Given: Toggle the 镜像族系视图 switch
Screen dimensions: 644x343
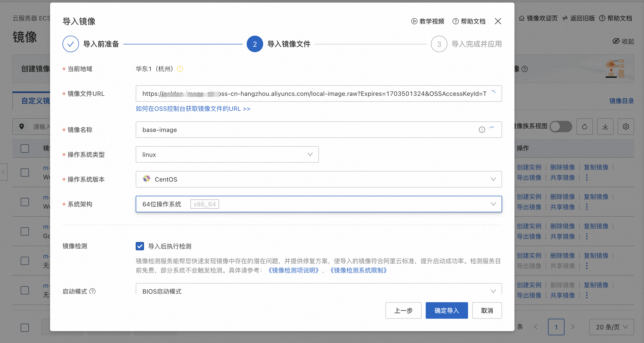Looking at the screenshot, I should 561,127.
